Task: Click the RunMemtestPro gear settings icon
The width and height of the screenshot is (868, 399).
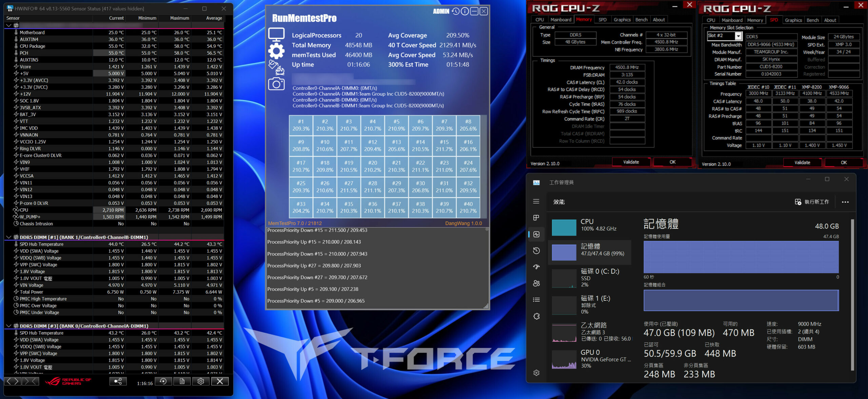Action: click(276, 51)
